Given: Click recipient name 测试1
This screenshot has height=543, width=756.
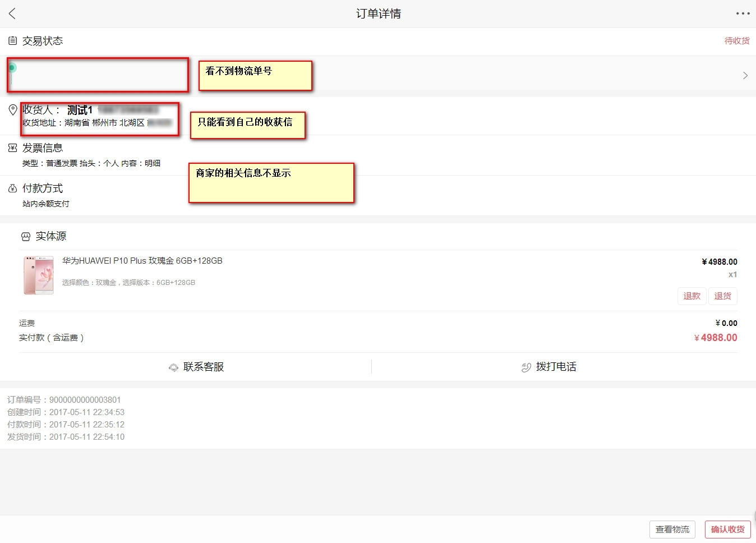Looking at the screenshot, I should pyautogui.click(x=80, y=110).
